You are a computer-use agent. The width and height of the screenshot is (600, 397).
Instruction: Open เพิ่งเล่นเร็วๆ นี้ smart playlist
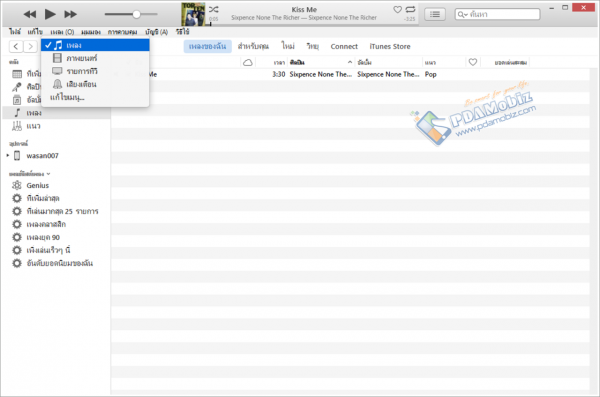tap(48, 250)
